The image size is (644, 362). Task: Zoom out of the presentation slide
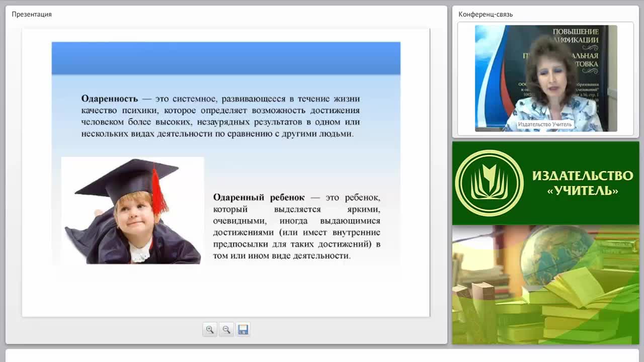pos(226,330)
